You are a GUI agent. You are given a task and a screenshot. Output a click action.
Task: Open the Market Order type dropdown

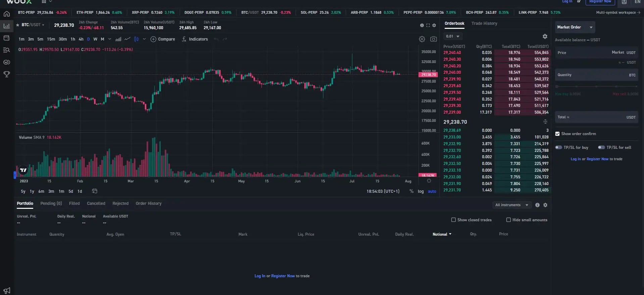point(575,27)
